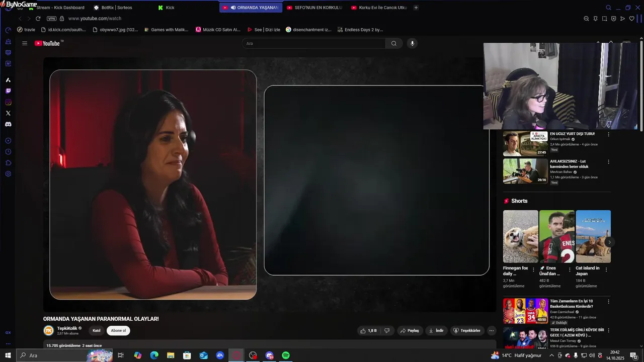Like the video showing 1,8 B
644x362 pixels.
pos(368,331)
